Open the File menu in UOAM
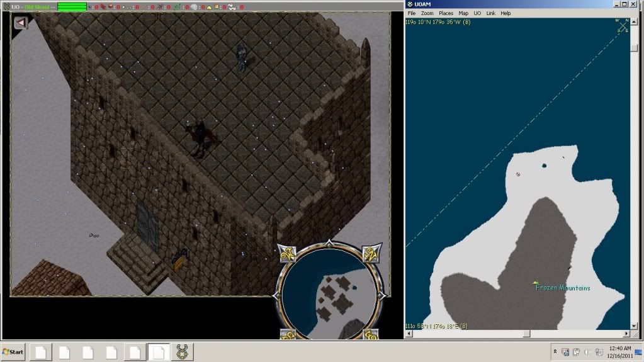Screen dimensions: 644x362 [412, 13]
